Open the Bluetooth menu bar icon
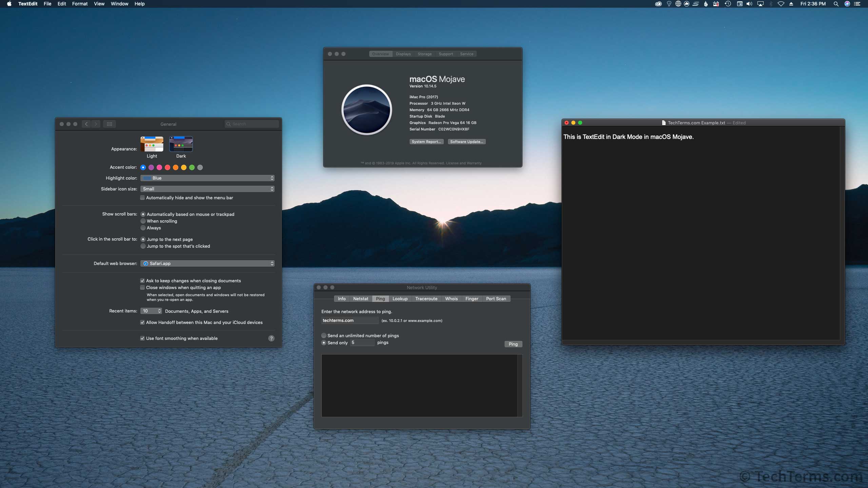This screenshot has height=488, width=868. 771,4
